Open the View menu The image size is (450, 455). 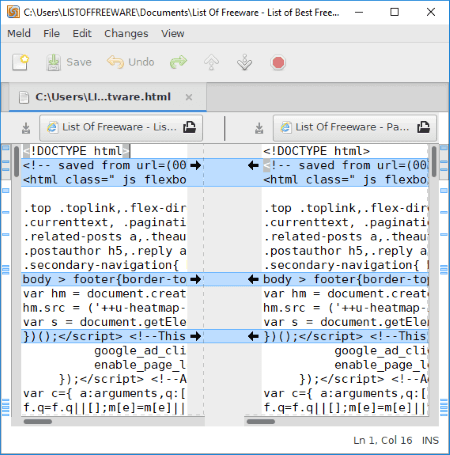173,33
